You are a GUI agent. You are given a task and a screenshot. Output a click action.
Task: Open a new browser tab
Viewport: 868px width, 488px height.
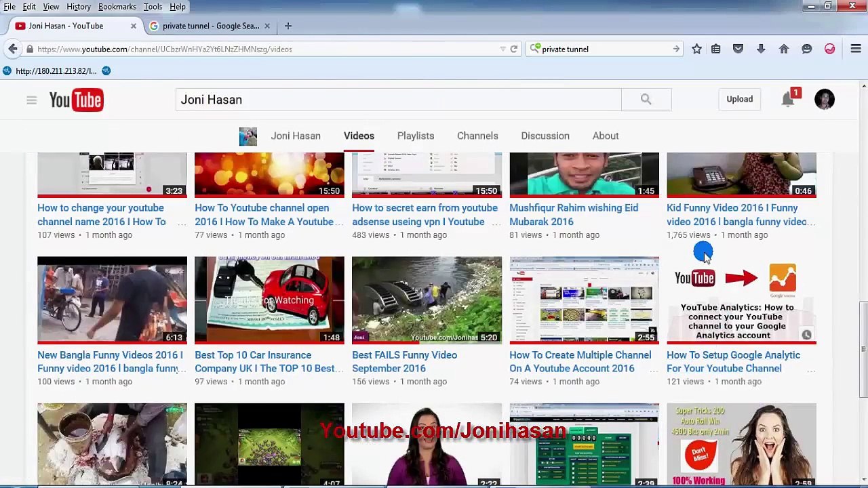tap(288, 26)
